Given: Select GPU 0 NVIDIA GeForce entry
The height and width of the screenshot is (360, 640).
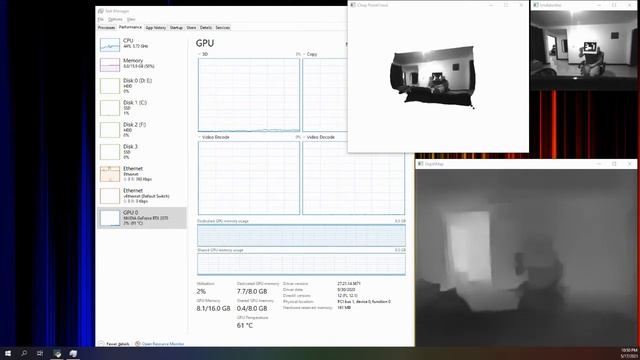Looking at the screenshot, I should (x=142, y=218).
